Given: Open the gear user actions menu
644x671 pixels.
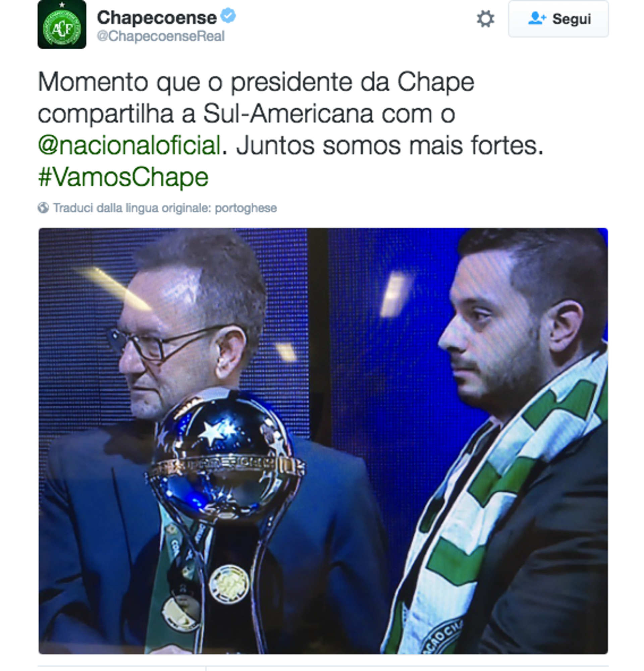Looking at the screenshot, I should 485,19.
